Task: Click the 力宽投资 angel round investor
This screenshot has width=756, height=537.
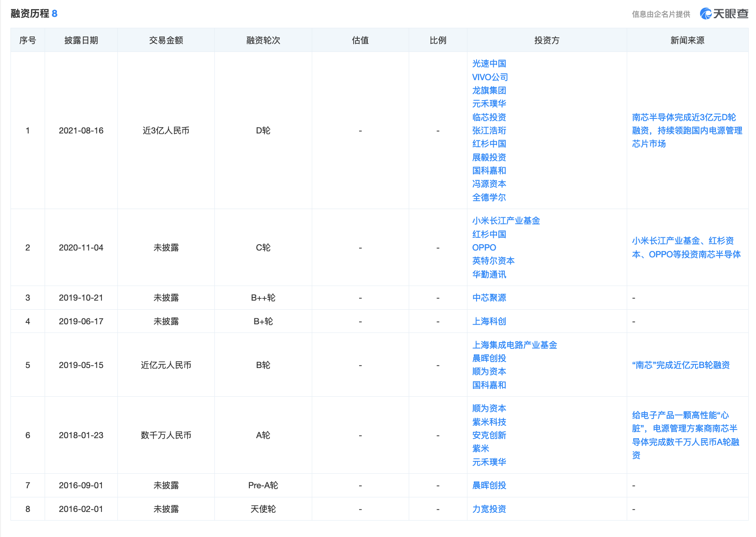Action: (x=489, y=509)
